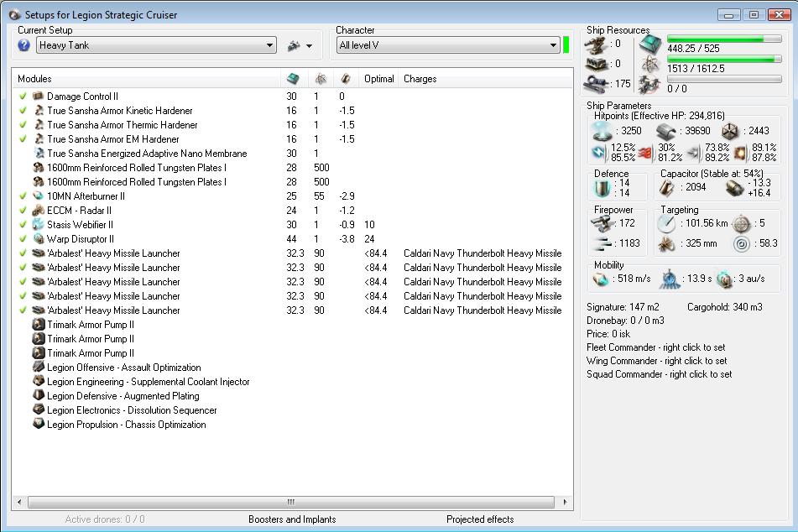Open the Active drones section
Screen dimensions: 798x532
click(105, 519)
